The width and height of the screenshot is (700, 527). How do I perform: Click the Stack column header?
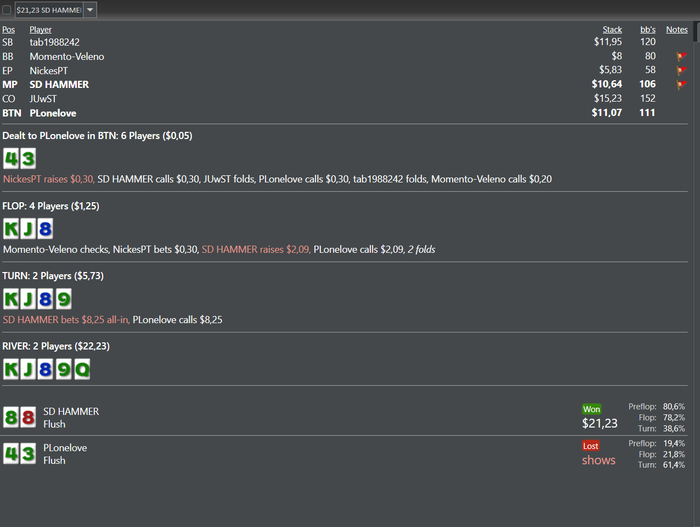(x=612, y=29)
